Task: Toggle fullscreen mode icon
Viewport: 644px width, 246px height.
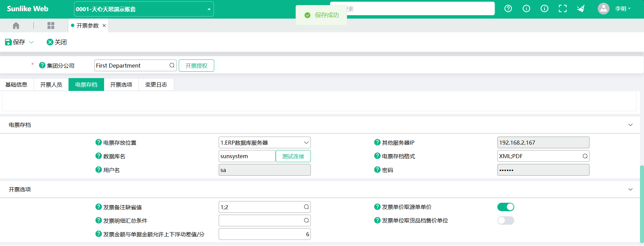Action: 563,9
